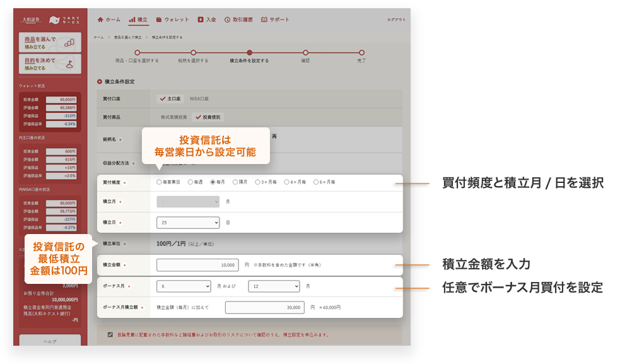Open the 積立月 month dropdown
Viewport: 632px width, 364px height.
click(x=188, y=201)
